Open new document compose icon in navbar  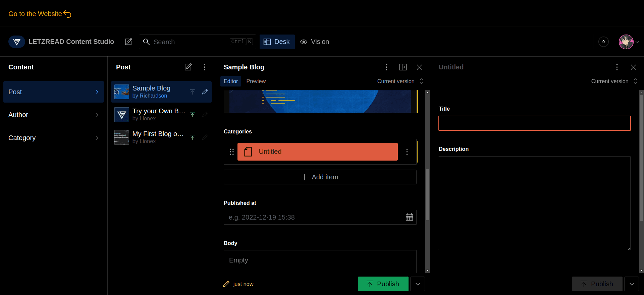[x=128, y=42]
